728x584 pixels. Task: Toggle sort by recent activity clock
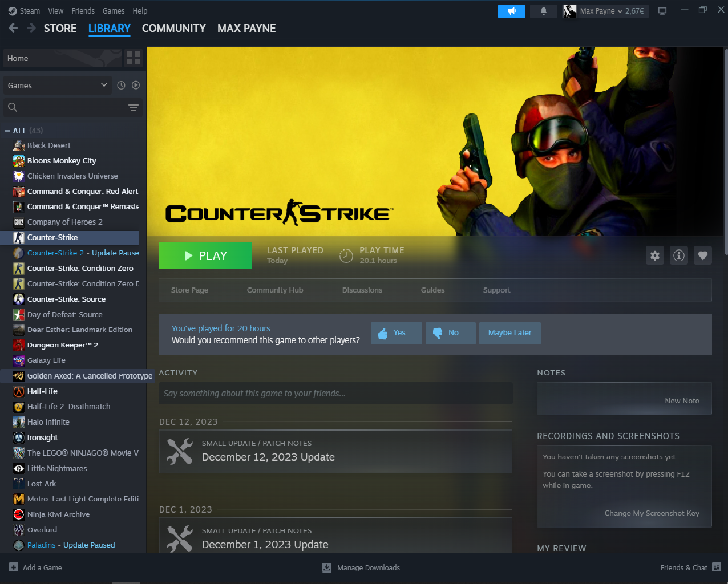point(121,85)
